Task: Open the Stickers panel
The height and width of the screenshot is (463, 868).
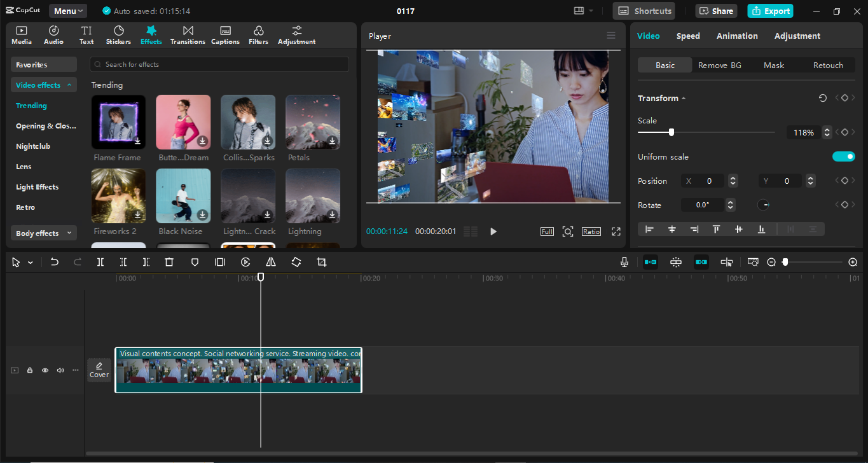Action: (118, 34)
